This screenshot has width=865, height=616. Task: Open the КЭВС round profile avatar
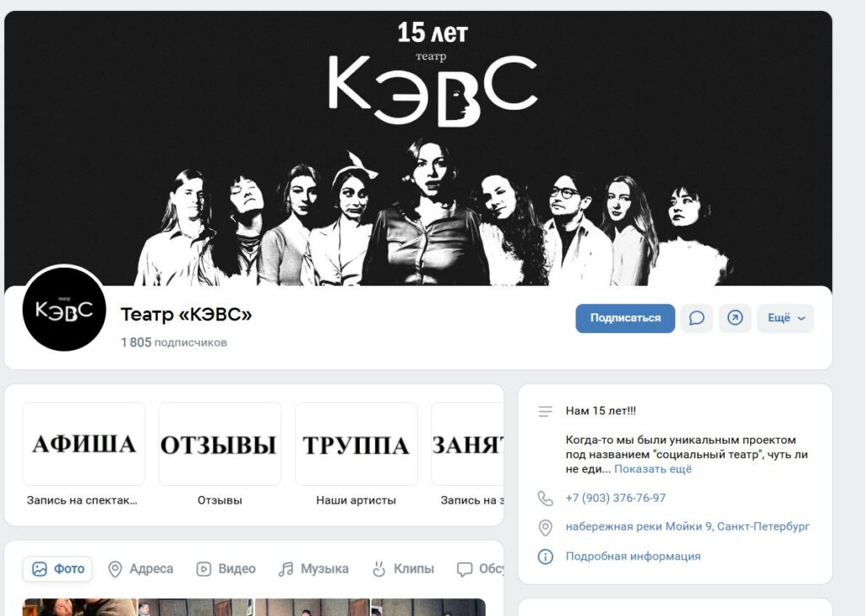[64, 309]
